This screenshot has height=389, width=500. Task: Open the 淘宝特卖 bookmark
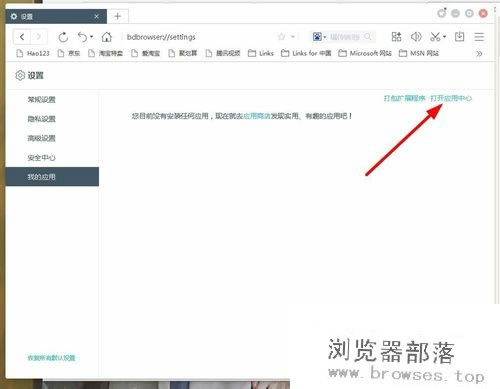(105, 53)
